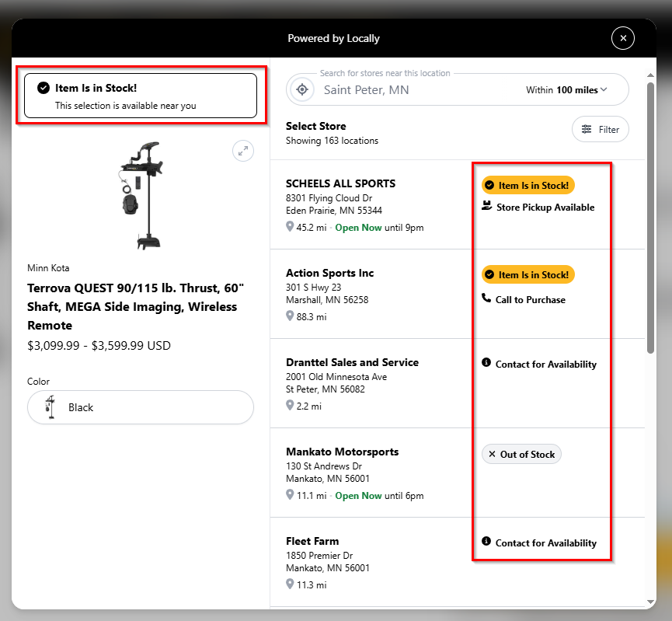Click Fleet Farm Contact for Availability info icon
This screenshot has height=621, width=672.
coord(486,541)
